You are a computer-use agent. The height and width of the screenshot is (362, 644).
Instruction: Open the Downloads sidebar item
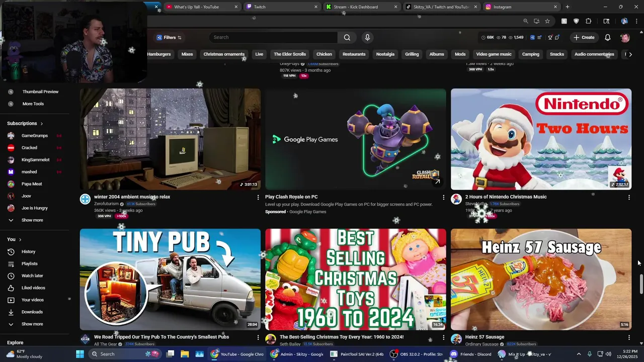pyautogui.click(x=33, y=312)
